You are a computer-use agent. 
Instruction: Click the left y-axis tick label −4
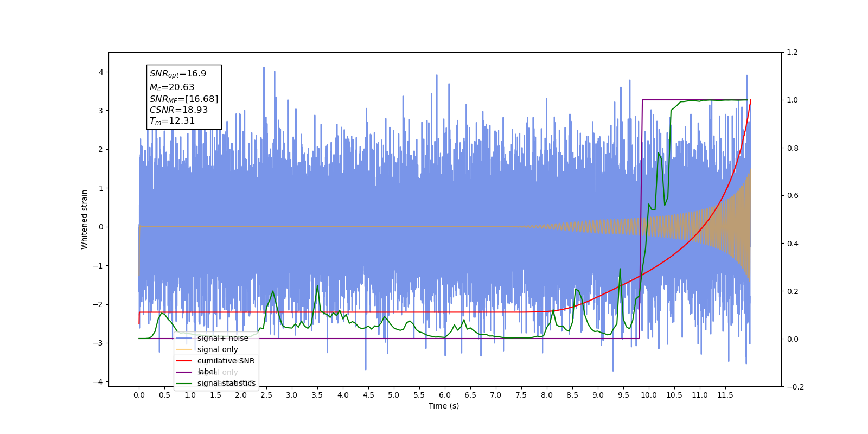pyautogui.click(x=98, y=382)
